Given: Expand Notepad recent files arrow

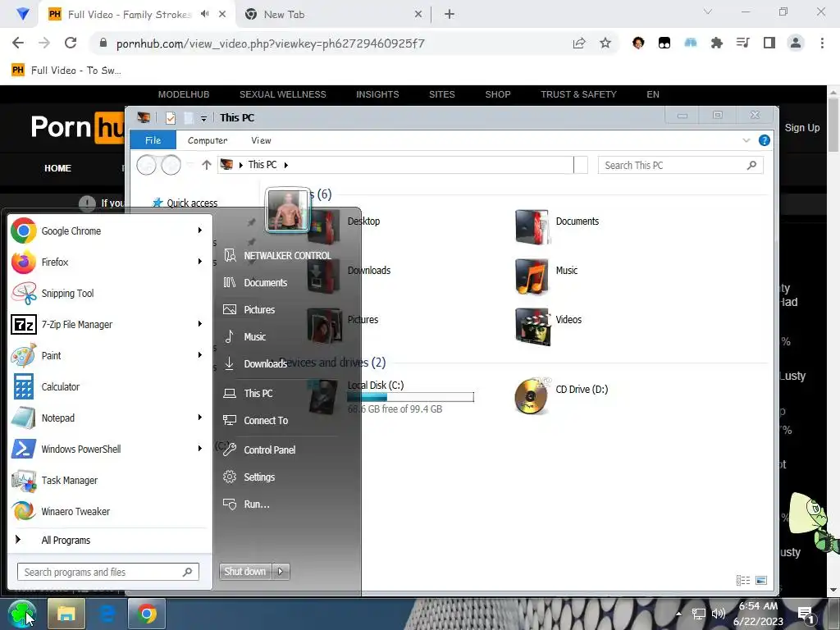Looking at the screenshot, I should (200, 418).
